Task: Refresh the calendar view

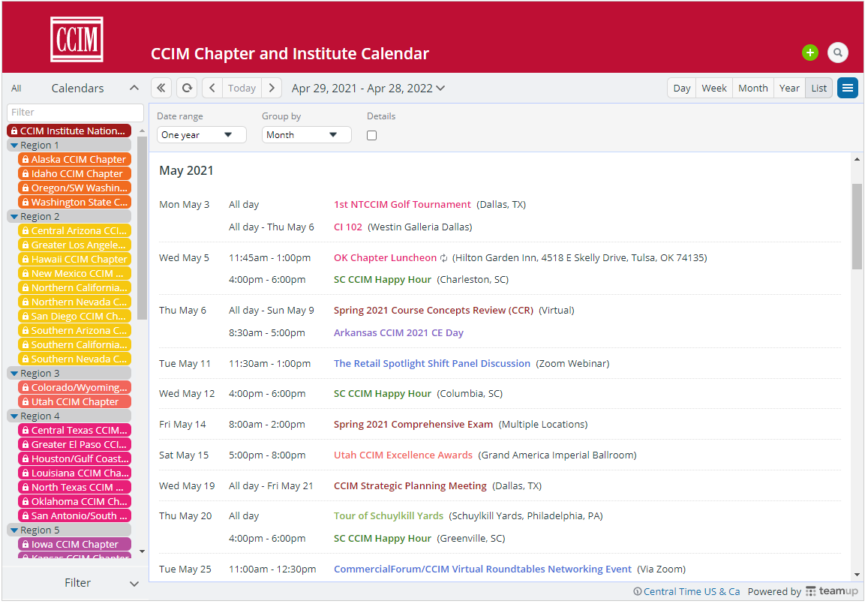Action: pos(186,88)
